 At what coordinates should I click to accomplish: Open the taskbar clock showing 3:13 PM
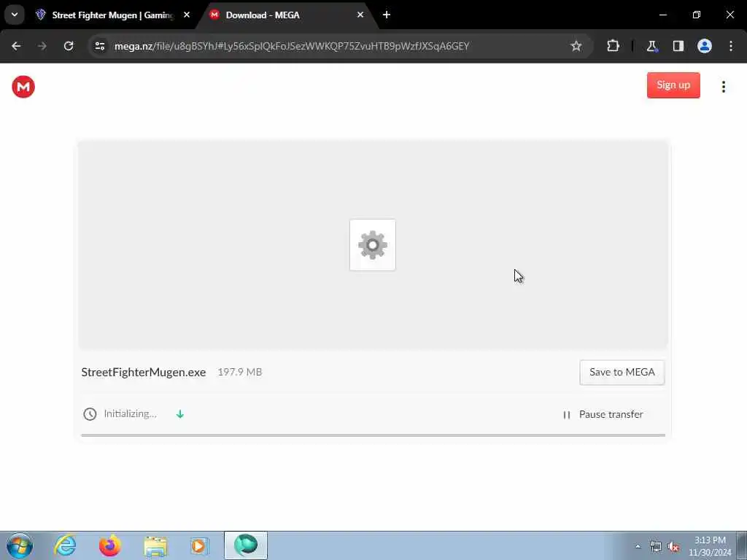pos(710,546)
